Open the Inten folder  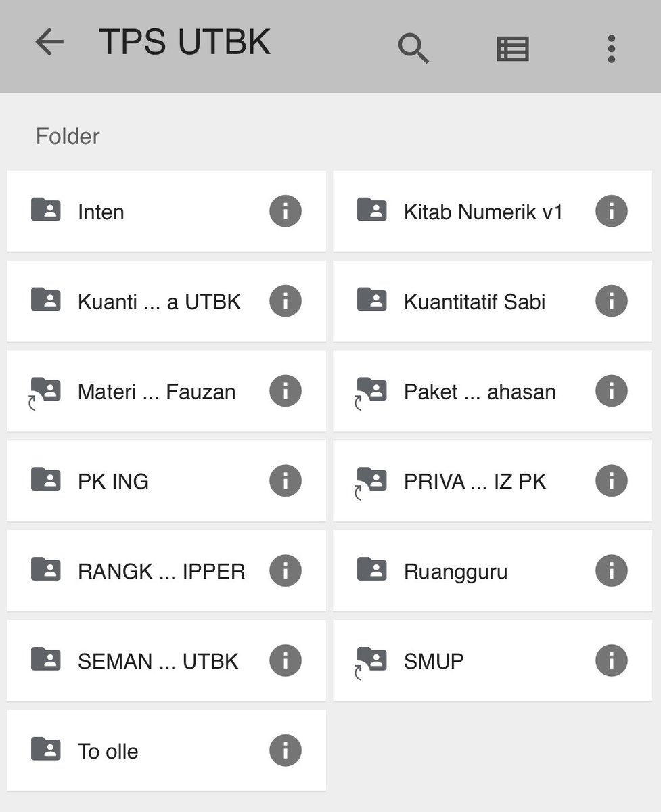coord(166,211)
